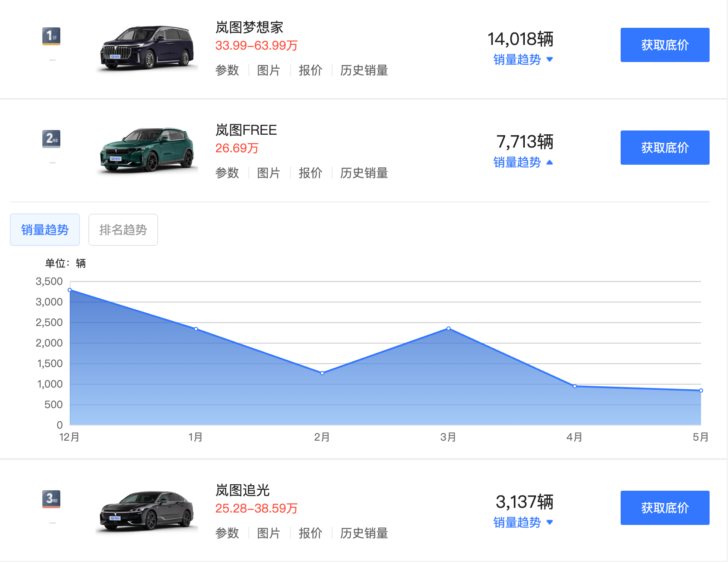Click 获取底价 for 岚图梦想家
Image resolution: width=728 pixels, height=563 pixels.
pos(665,45)
